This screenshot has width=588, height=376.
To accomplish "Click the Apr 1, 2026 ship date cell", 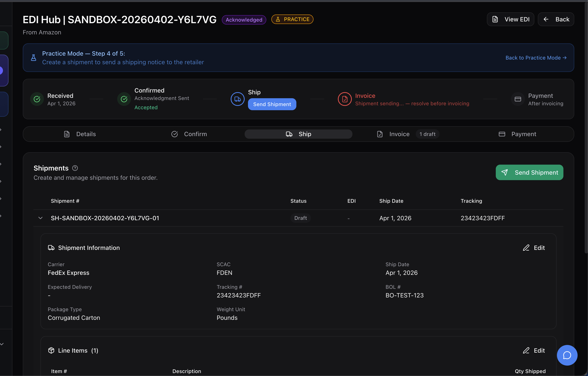I will 395,218.
